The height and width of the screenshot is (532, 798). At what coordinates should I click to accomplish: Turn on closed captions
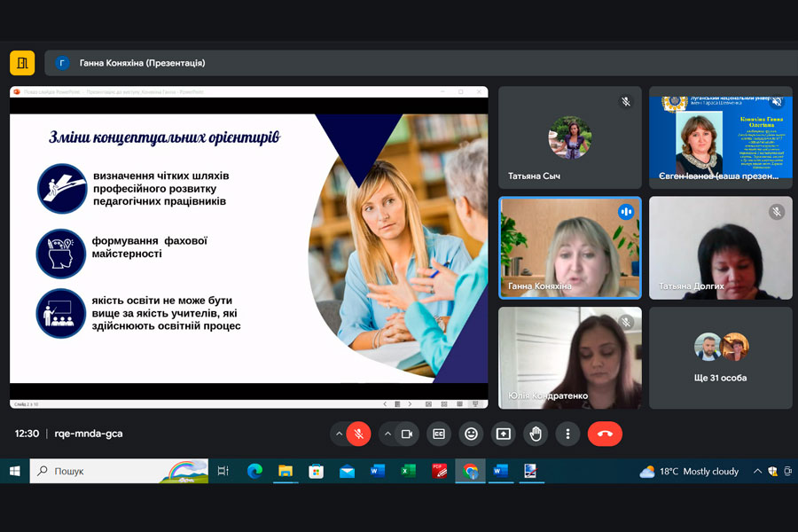pyautogui.click(x=439, y=434)
